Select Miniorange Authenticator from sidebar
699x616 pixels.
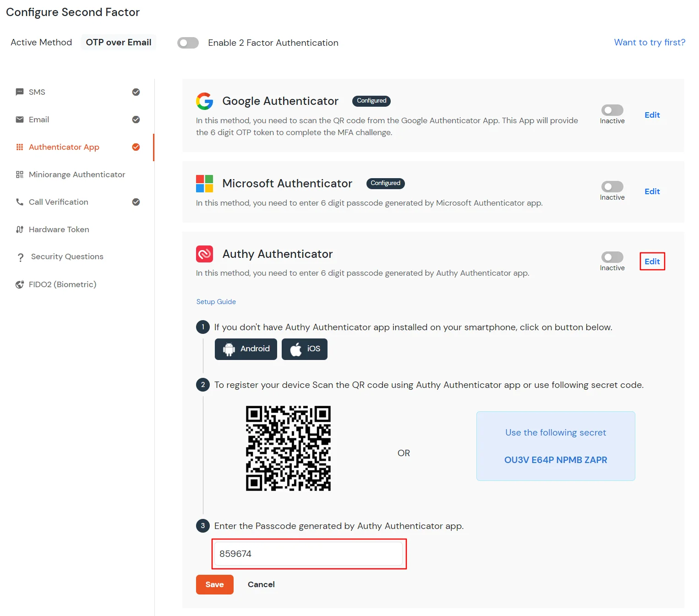[x=76, y=174]
